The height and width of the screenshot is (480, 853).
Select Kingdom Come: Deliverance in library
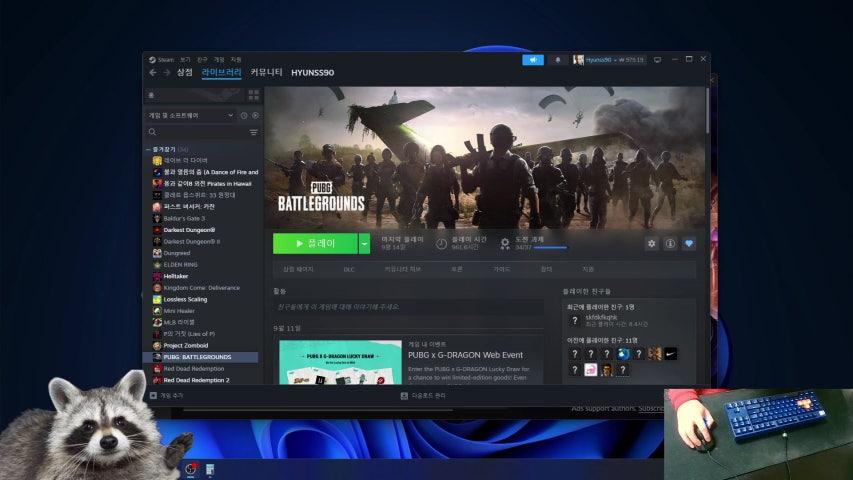201,288
